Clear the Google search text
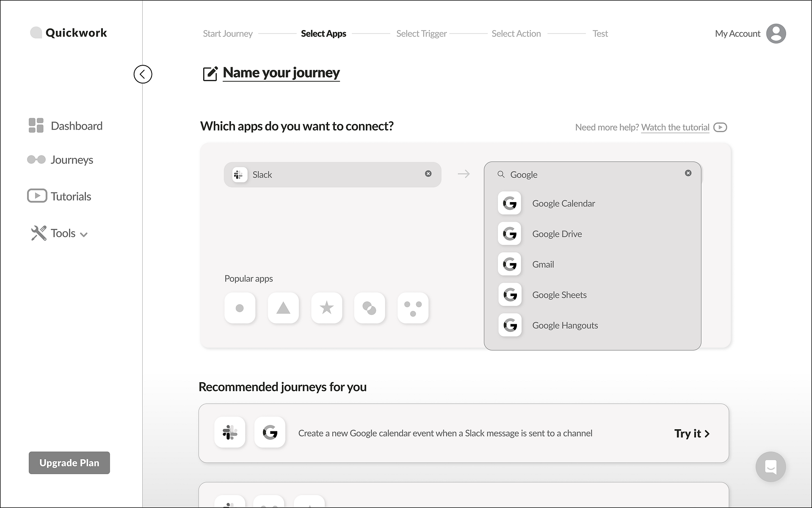The height and width of the screenshot is (508, 812). (688, 173)
